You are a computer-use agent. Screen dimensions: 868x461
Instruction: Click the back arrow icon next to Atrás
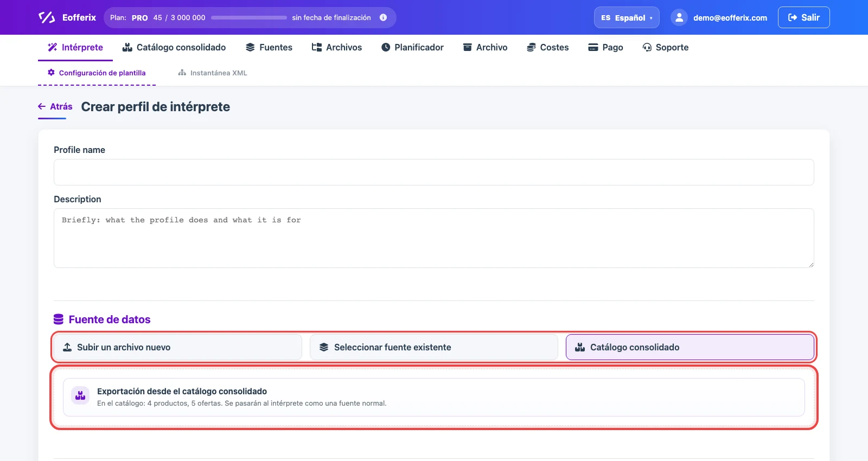(42, 106)
